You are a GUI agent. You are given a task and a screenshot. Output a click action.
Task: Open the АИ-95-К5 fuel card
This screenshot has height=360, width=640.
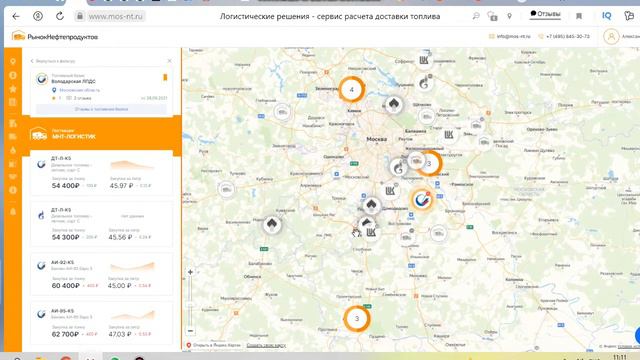[102, 324]
